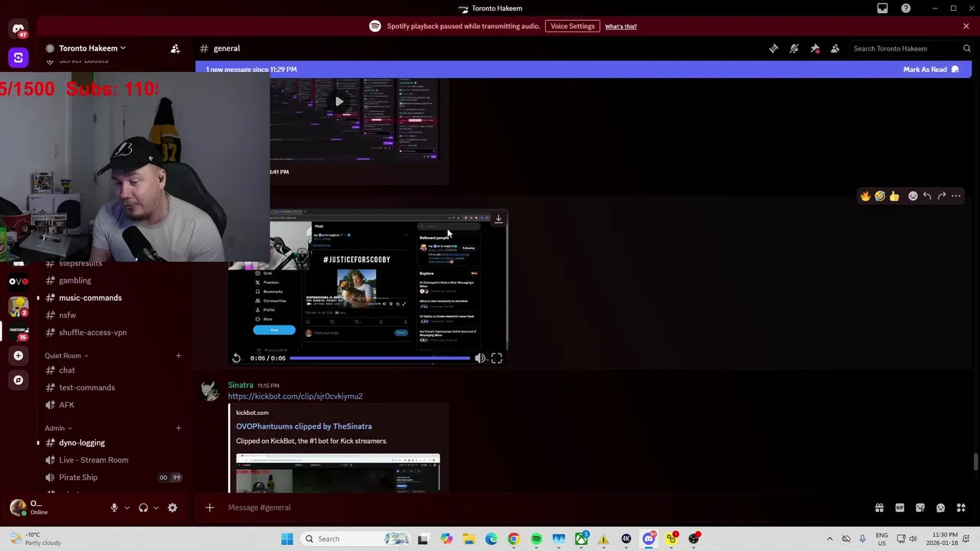This screenshot has height=551, width=980.
Task: Focus the Message #general box
Action: [536, 507]
